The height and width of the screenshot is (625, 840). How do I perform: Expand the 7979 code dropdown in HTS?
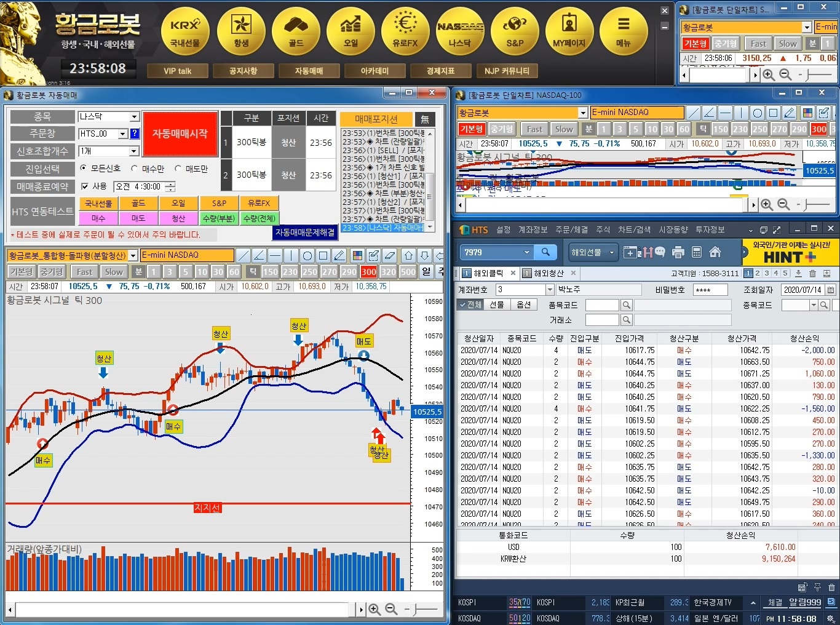(526, 252)
